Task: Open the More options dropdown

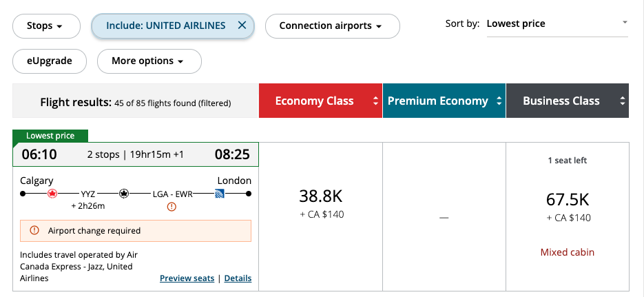Action: [148, 61]
